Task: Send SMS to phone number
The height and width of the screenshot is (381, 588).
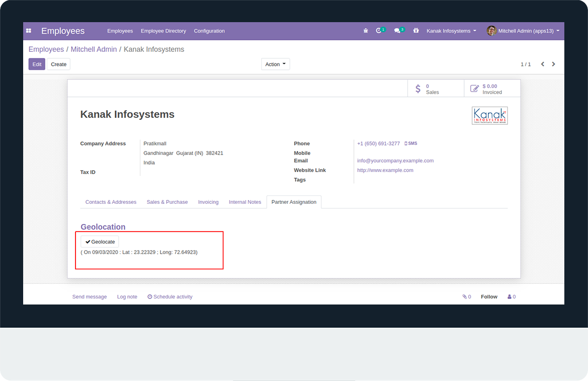Action: pyautogui.click(x=411, y=143)
